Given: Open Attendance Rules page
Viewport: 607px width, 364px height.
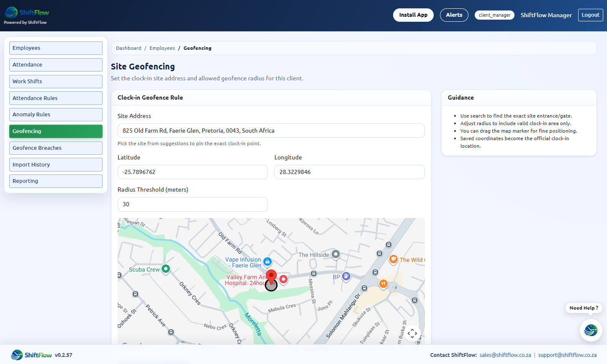Looking at the screenshot, I should (x=56, y=98).
